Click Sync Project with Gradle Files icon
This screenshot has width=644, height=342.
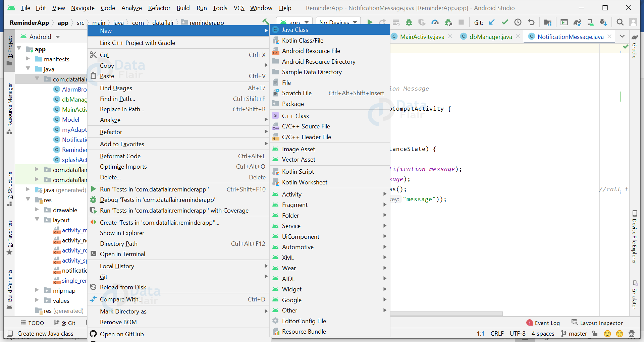tap(577, 22)
